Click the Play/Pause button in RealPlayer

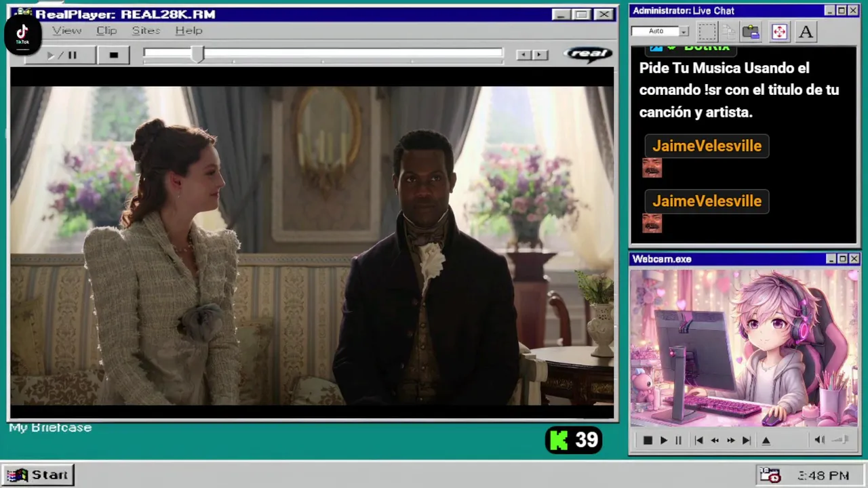(61, 55)
